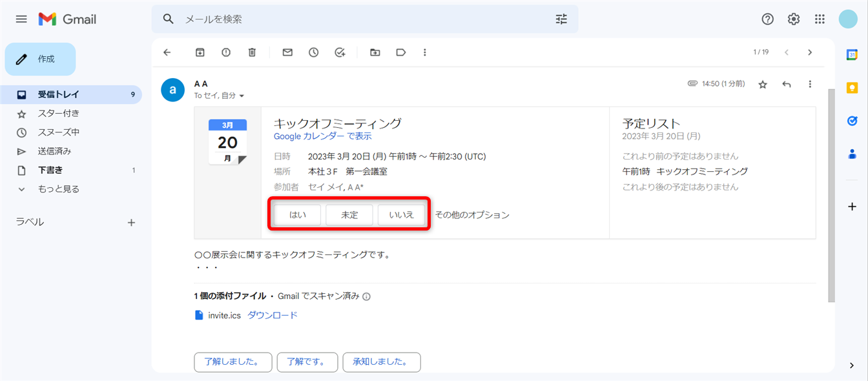Open the Labels tag icon
The height and width of the screenshot is (381, 868).
tap(401, 52)
